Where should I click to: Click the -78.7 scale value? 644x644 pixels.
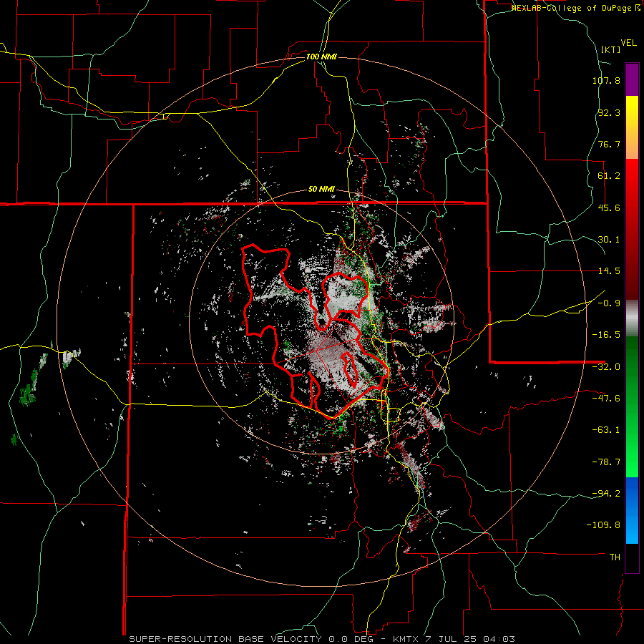[x=606, y=462]
